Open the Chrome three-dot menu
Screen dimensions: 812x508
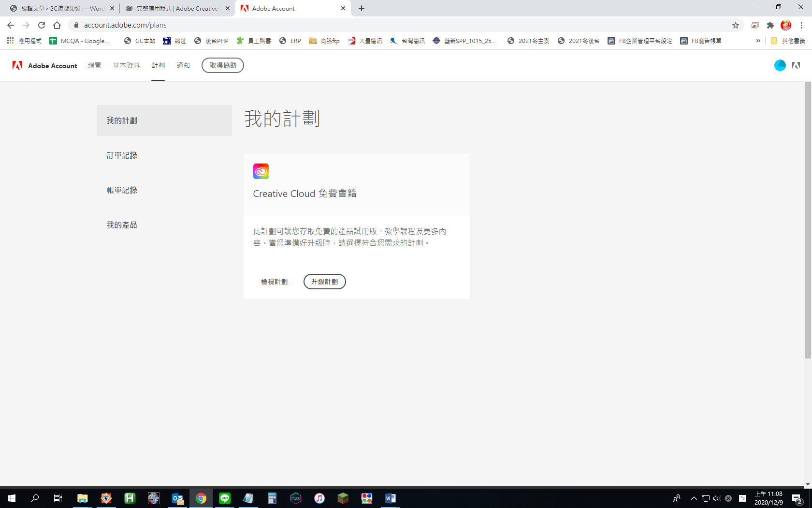[x=801, y=25]
